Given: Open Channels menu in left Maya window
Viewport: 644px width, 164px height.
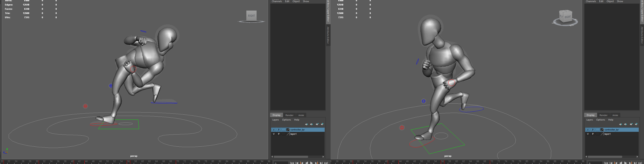Looking at the screenshot, I should point(277,1).
